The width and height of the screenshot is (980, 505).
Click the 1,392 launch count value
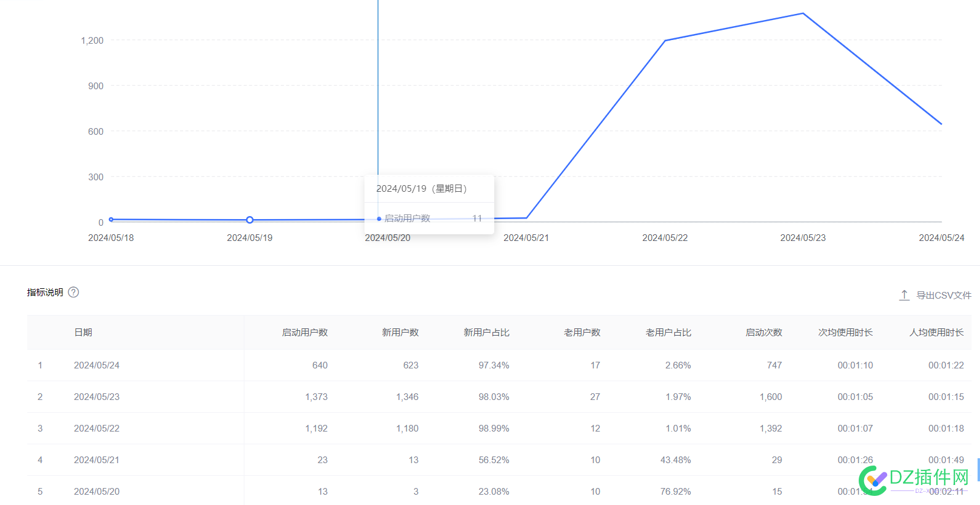[x=771, y=428]
